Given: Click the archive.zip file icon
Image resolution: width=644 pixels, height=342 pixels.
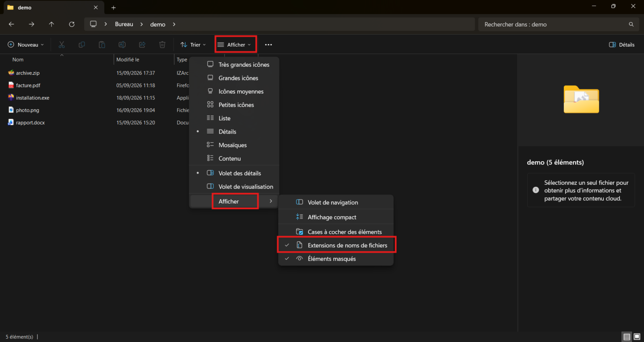Looking at the screenshot, I should coord(11,73).
